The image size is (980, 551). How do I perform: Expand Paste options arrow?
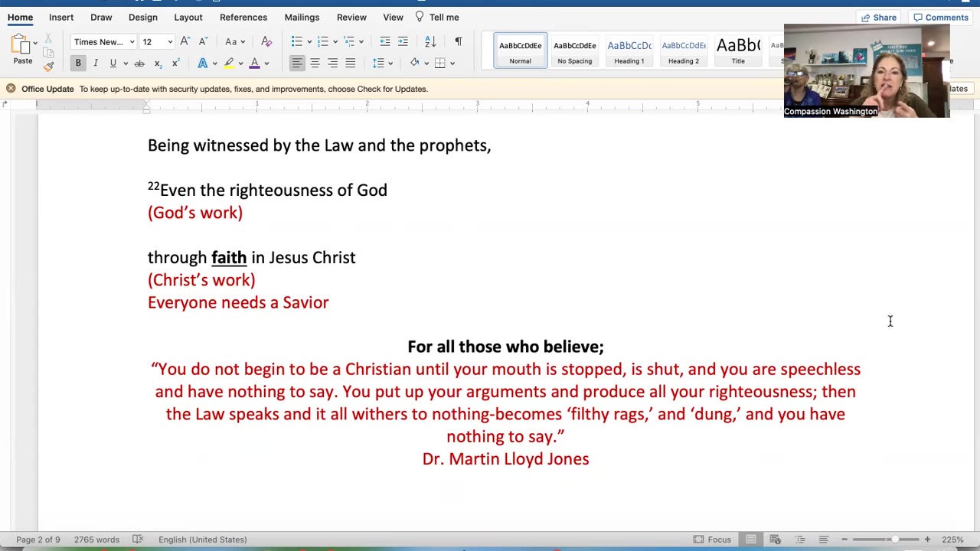click(35, 44)
